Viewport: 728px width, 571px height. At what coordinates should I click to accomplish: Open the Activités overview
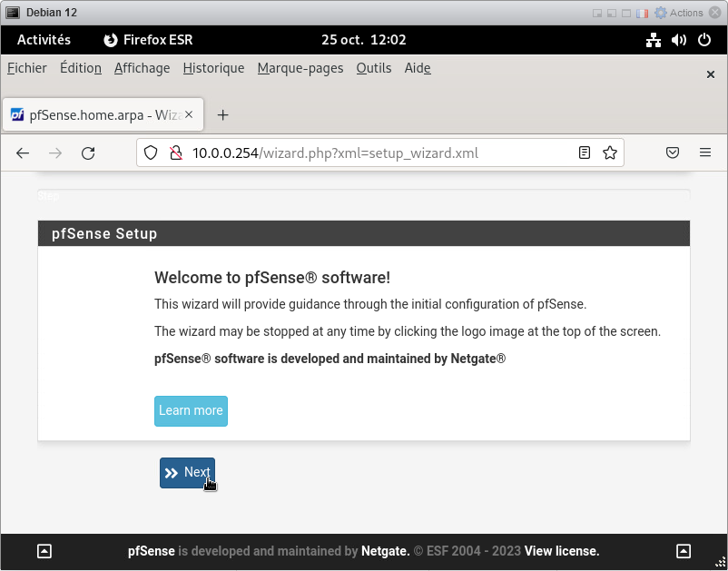tap(44, 40)
